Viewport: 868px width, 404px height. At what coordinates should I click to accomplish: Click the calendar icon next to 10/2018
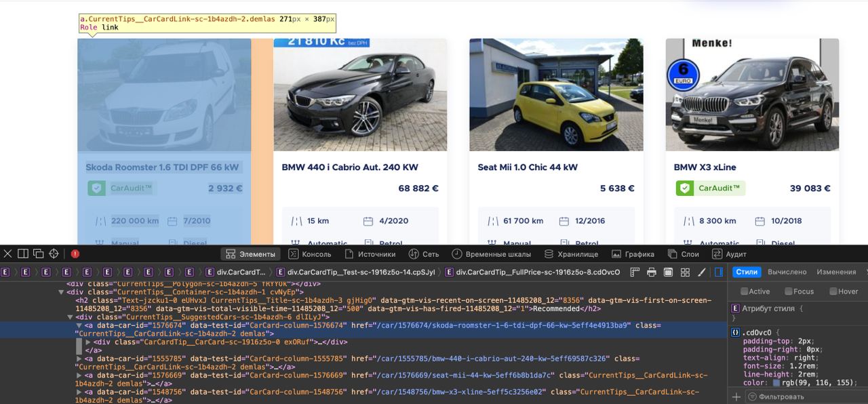click(759, 221)
